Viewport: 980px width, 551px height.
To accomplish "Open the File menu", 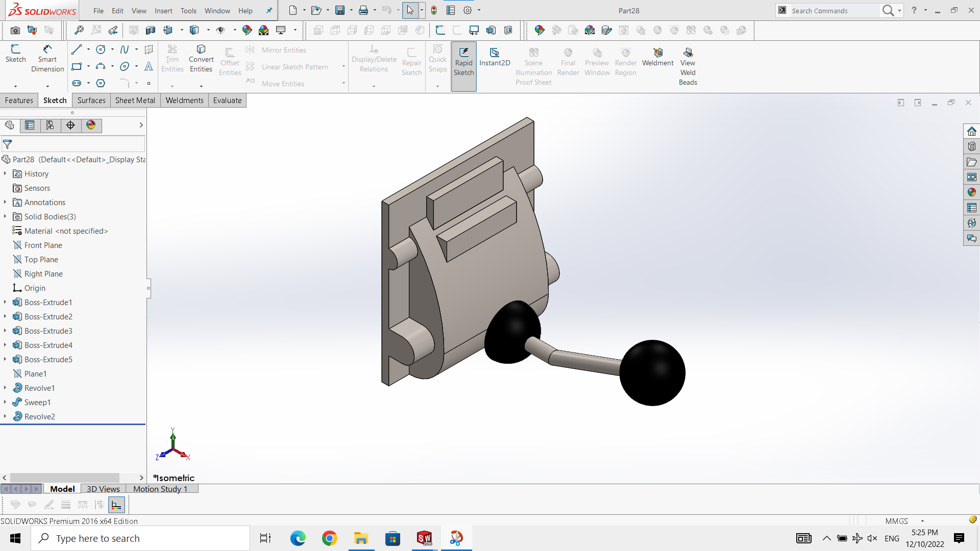I will (x=99, y=11).
